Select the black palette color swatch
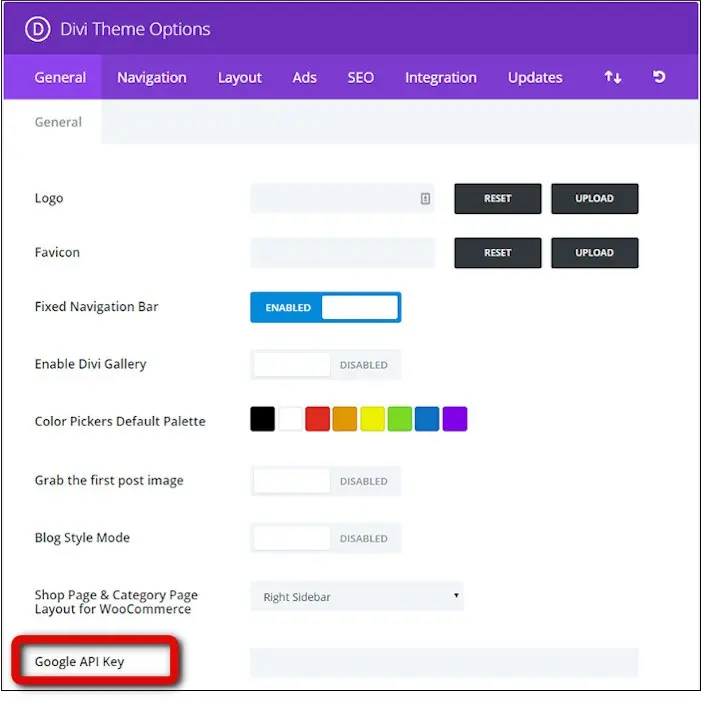The height and width of the screenshot is (702, 701). 262,419
